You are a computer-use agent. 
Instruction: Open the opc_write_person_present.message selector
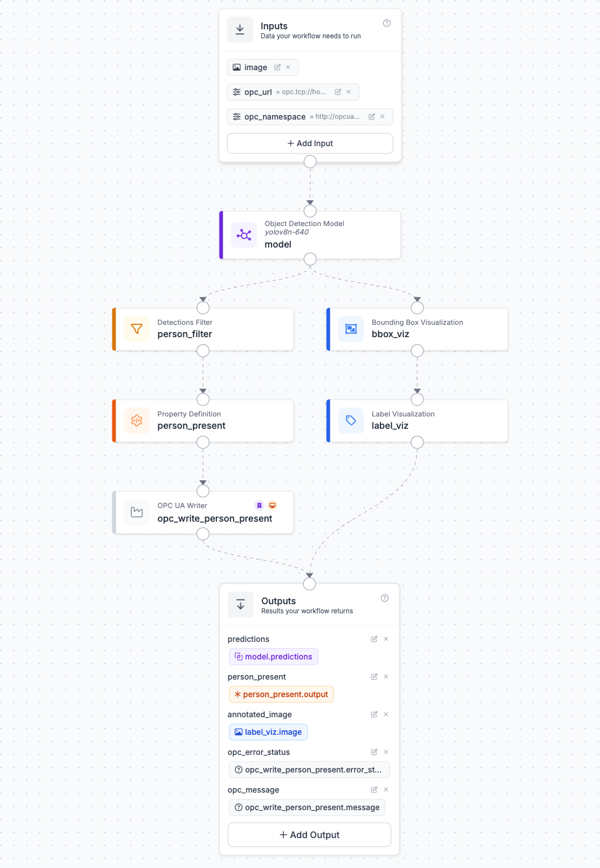coord(307,808)
